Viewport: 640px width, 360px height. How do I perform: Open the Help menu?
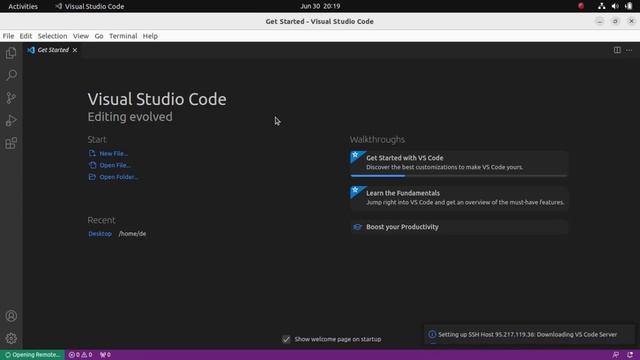tap(150, 36)
